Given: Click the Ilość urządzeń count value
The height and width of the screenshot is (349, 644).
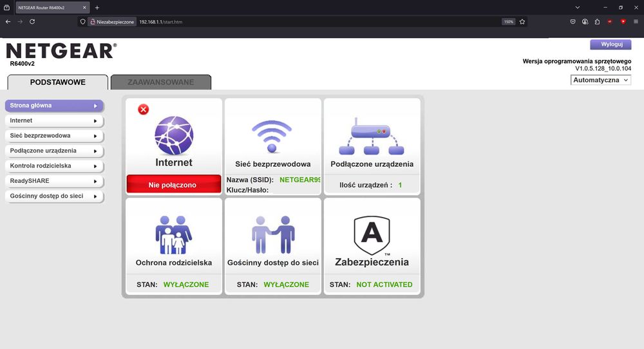Looking at the screenshot, I should [x=400, y=185].
